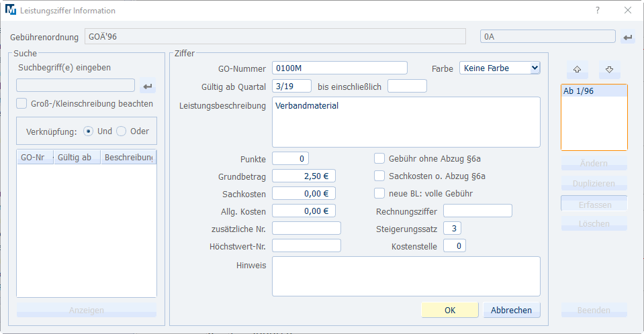This screenshot has height=334, width=644.
Task: Select the Und radio button
Action: coord(88,131)
